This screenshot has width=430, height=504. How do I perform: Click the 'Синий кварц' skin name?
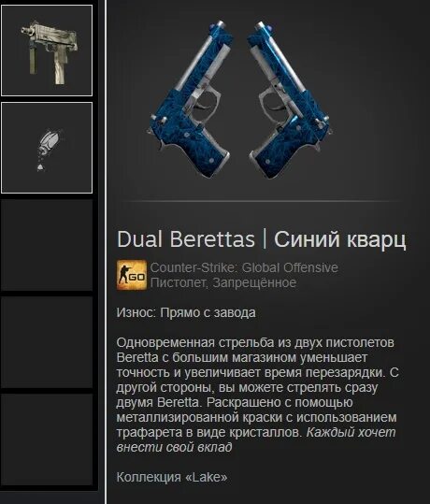pos(340,239)
